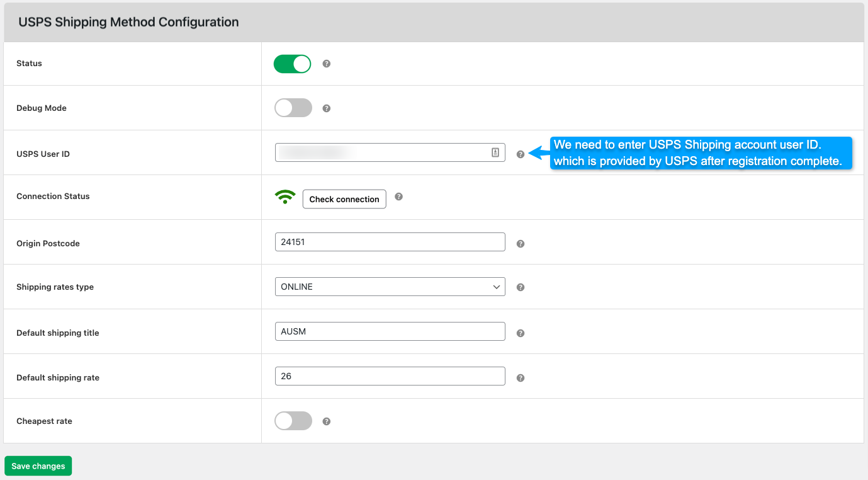Click the Origin Postcode label
Image resolution: width=868 pixels, height=480 pixels.
click(x=48, y=244)
